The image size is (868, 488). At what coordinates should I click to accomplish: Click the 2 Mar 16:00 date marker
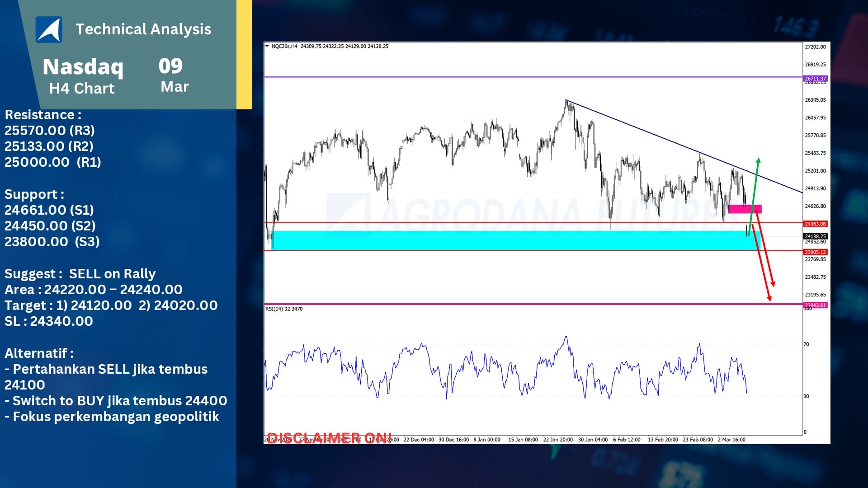[731, 440]
